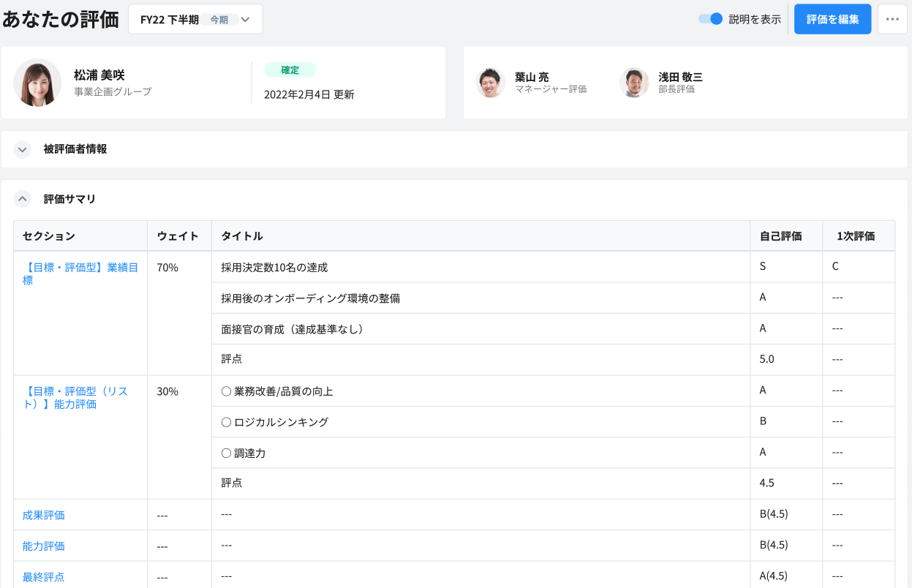This screenshot has height=588, width=912.
Task: Click the circle icon beside ロジカルシンキング
Action: pyautogui.click(x=226, y=422)
